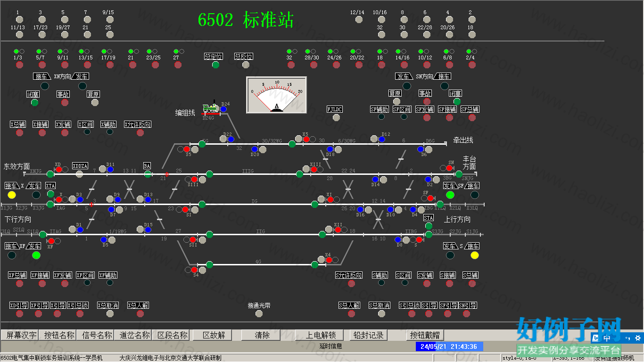
Task: Click the S允许反向 red button
Action: [351, 283]
